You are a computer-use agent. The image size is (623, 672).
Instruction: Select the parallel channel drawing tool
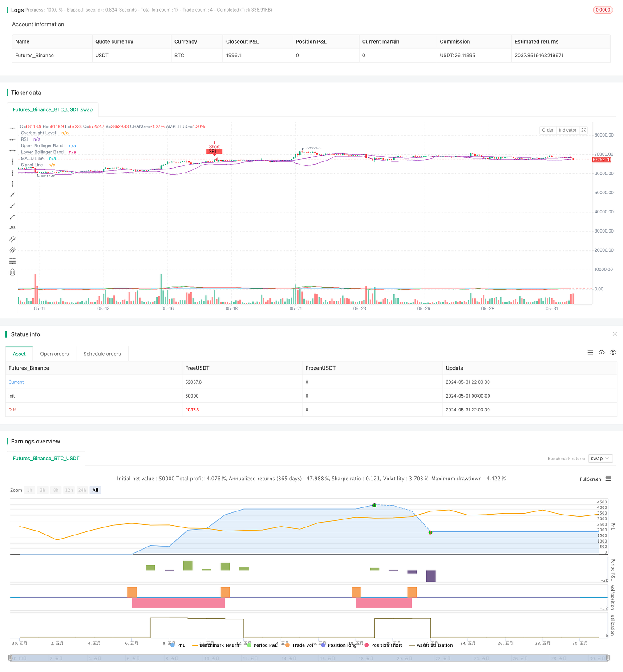click(x=12, y=238)
